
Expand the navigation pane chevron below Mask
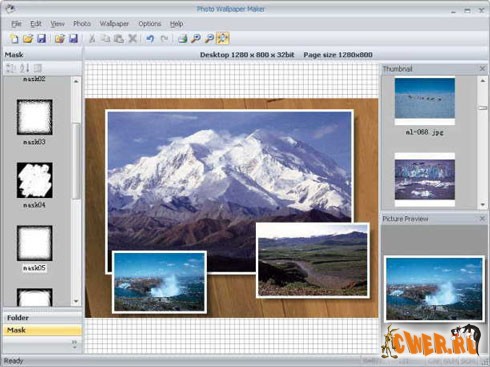tap(74, 344)
